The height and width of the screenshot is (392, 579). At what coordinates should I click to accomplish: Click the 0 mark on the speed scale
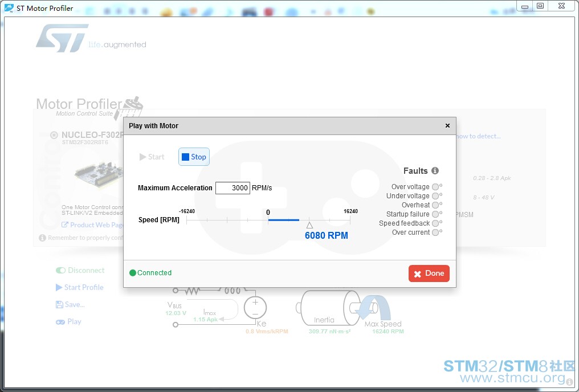tap(268, 213)
